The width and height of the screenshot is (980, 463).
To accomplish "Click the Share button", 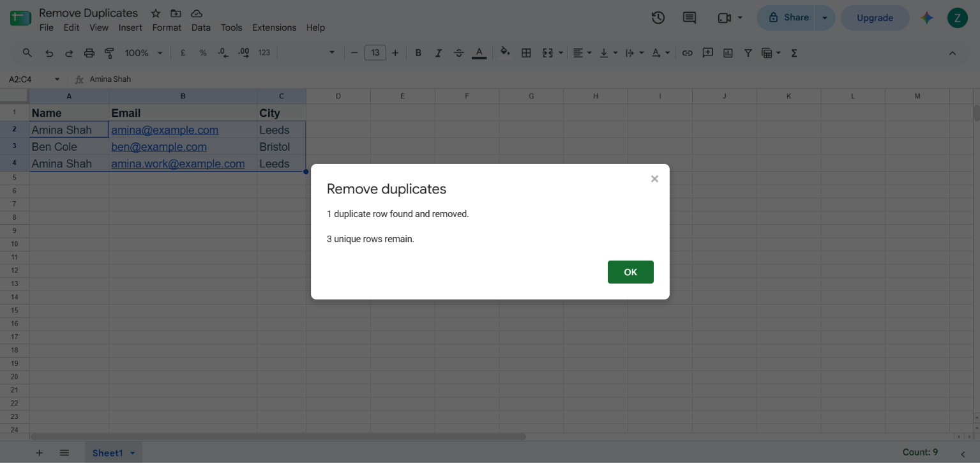I will [787, 18].
